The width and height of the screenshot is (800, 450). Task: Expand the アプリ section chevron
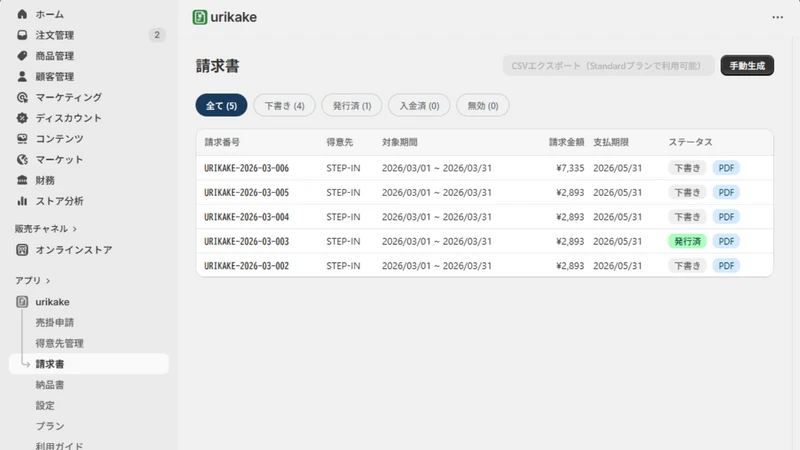pos(48,281)
